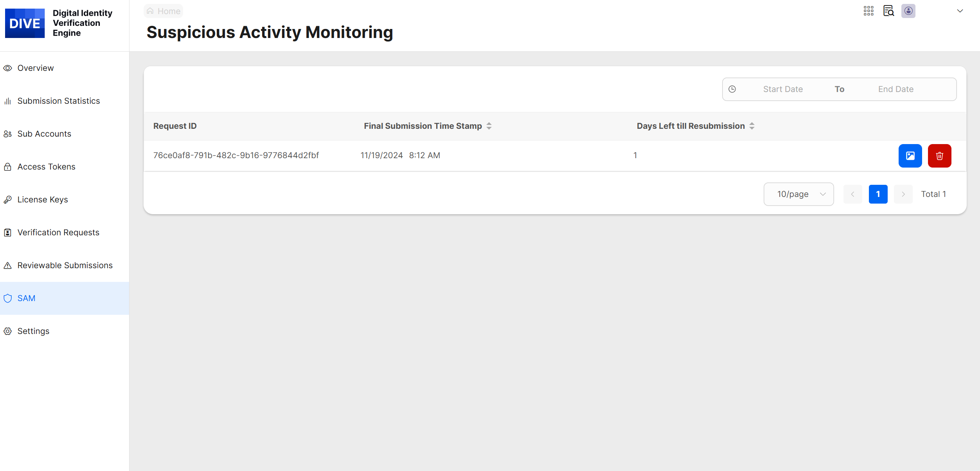Go to Submission Statistics
980x471 pixels.
(x=59, y=101)
